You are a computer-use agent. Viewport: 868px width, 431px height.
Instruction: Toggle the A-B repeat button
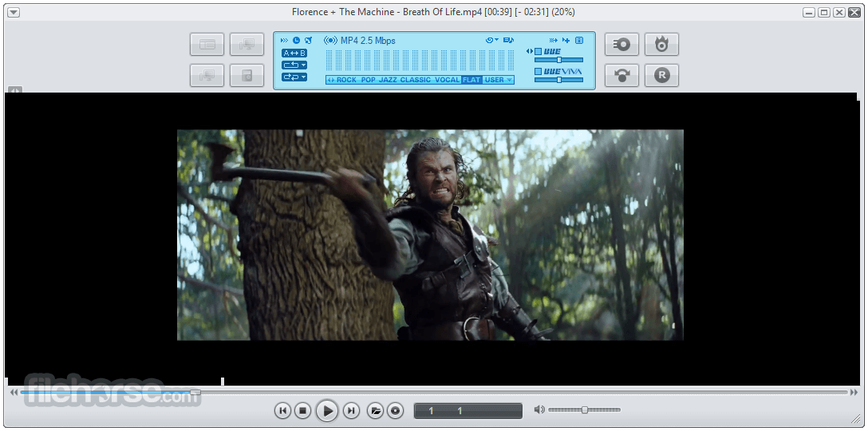[294, 53]
